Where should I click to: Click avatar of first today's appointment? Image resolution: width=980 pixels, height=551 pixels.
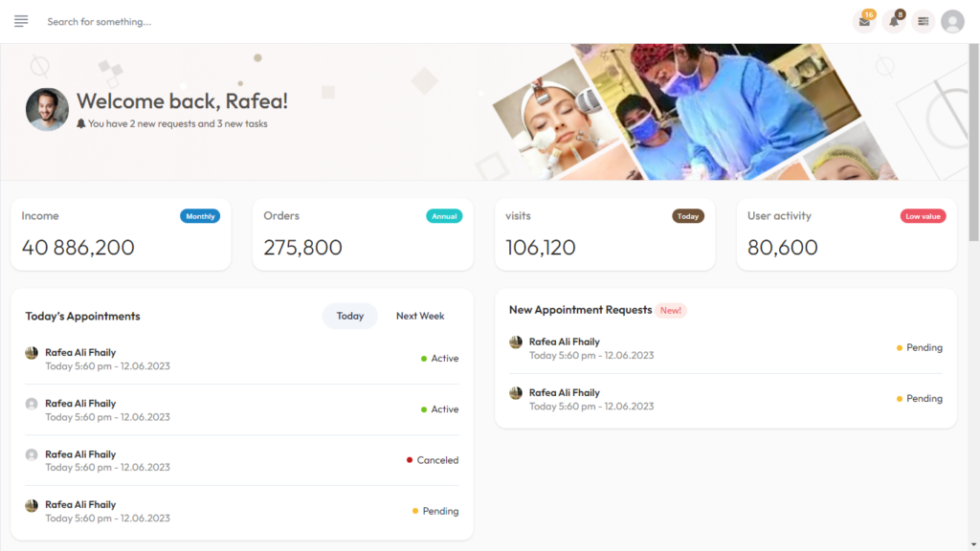pyautogui.click(x=32, y=353)
